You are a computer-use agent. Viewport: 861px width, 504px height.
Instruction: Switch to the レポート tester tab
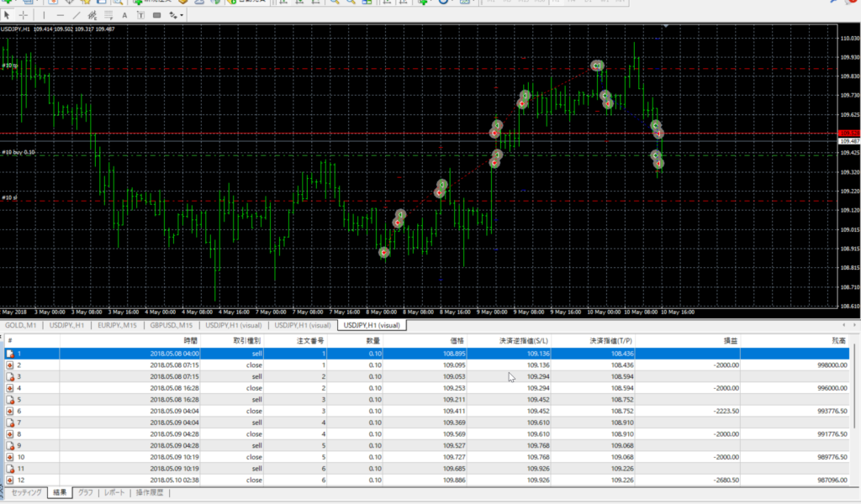click(x=114, y=492)
